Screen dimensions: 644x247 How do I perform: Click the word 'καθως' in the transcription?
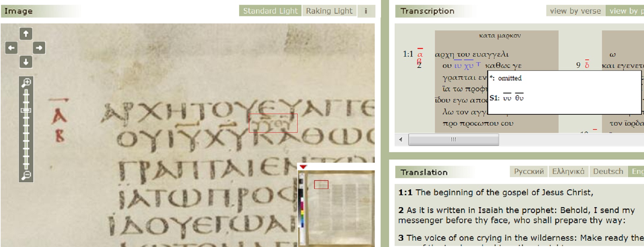click(x=498, y=65)
